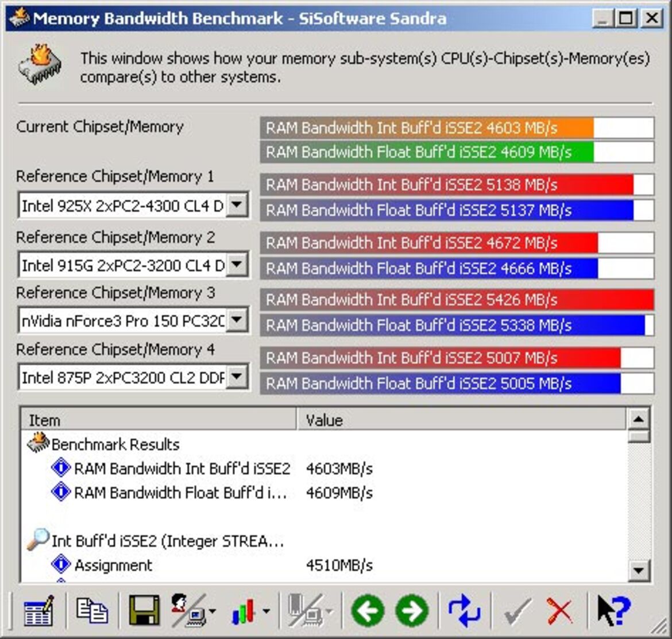This screenshot has height=639, width=672.
Task: Save results with the floppy disk icon
Action: tap(144, 610)
